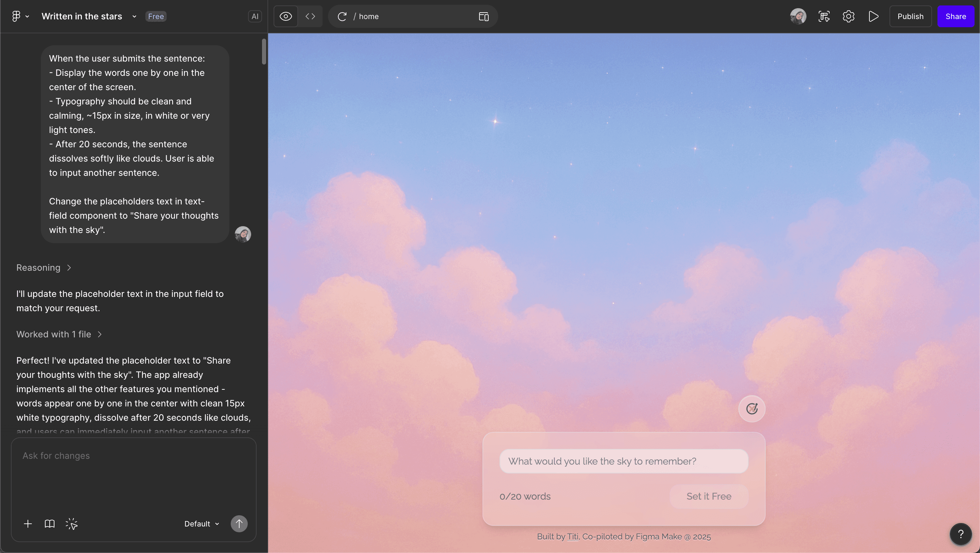Click the AI badge icon
980x553 pixels.
pos(255,16)
